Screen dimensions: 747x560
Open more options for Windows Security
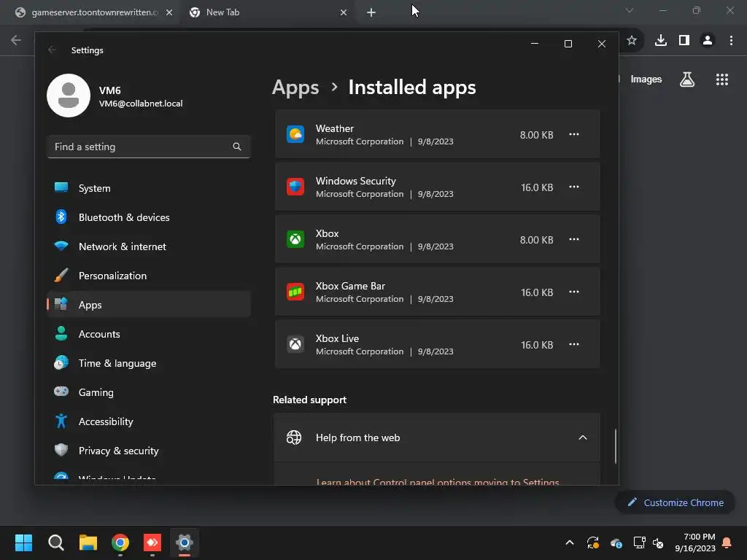tap(574, 187)
